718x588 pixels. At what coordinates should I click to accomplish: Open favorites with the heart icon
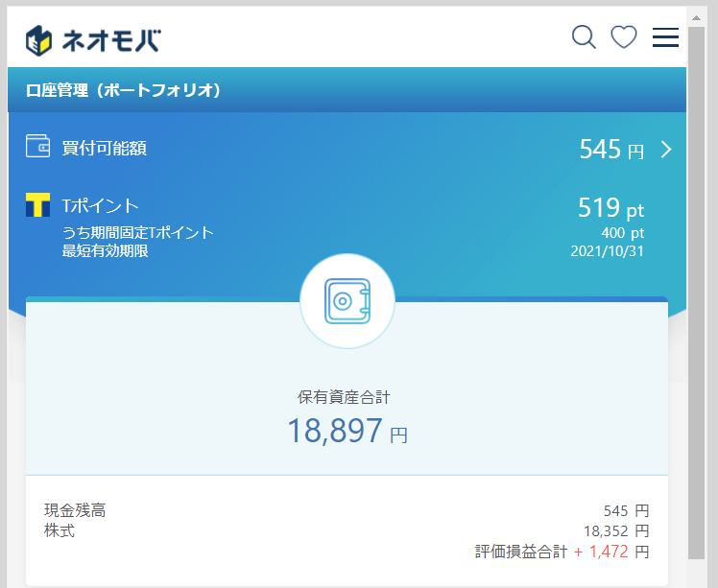pyautogui.click(x=624, y=37)
